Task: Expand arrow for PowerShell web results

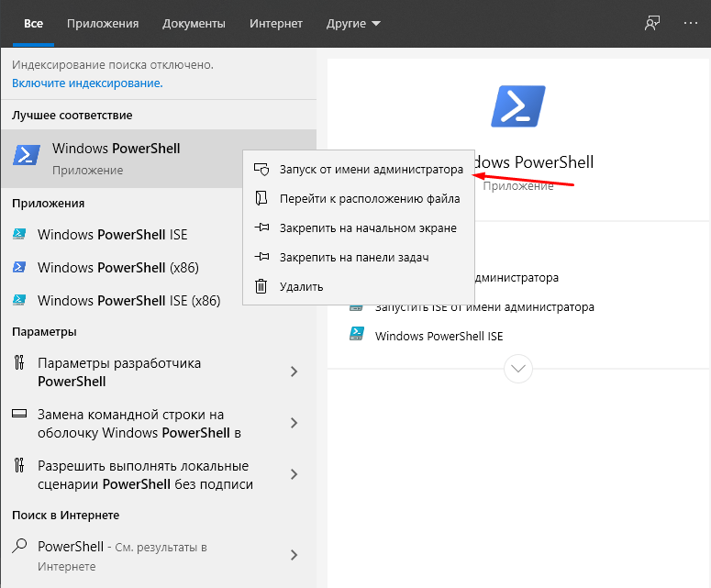Action: pos(294,555)
